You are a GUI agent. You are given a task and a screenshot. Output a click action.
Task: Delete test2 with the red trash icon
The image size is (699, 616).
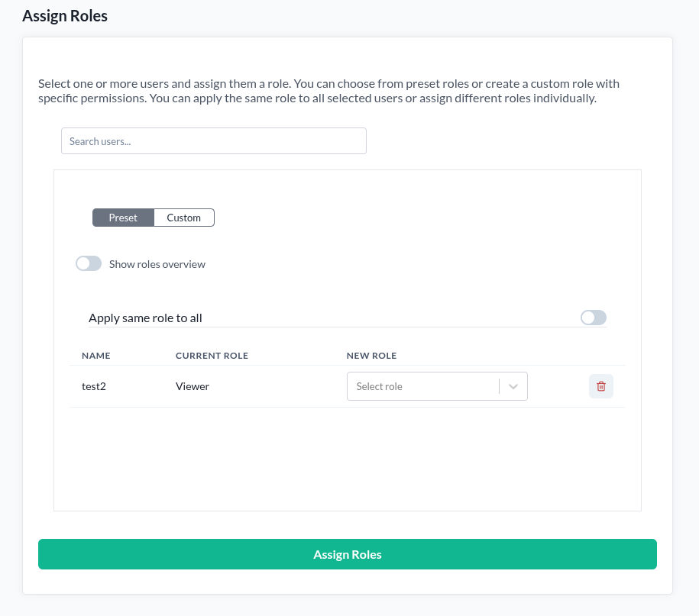coord(600,386)
